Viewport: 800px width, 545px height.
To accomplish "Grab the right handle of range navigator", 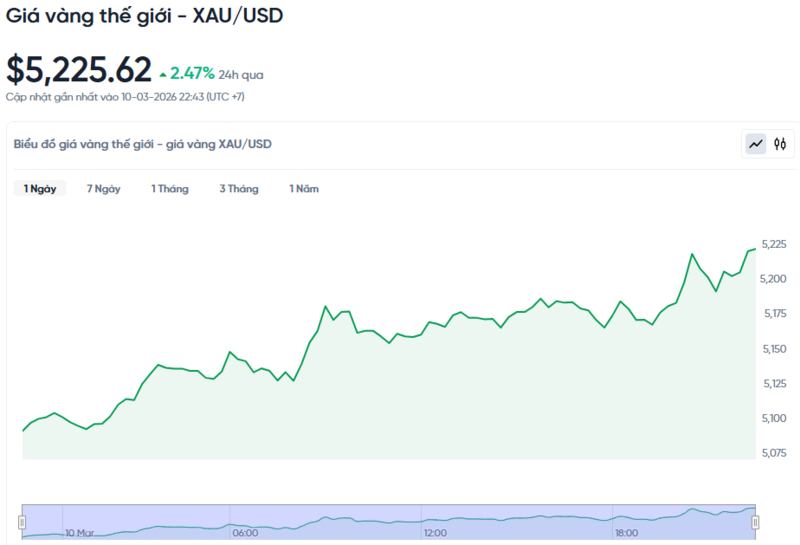I will point(756,522).
